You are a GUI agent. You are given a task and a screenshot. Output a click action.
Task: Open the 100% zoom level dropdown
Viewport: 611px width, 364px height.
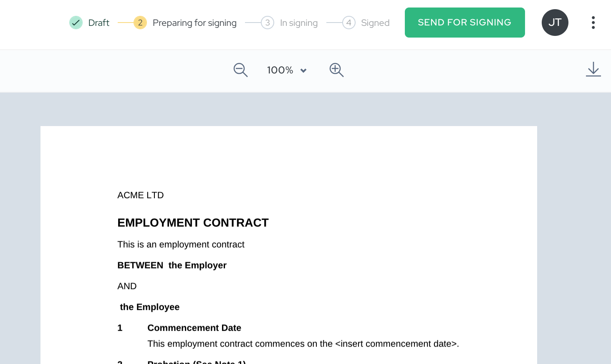tap(286, 70)
